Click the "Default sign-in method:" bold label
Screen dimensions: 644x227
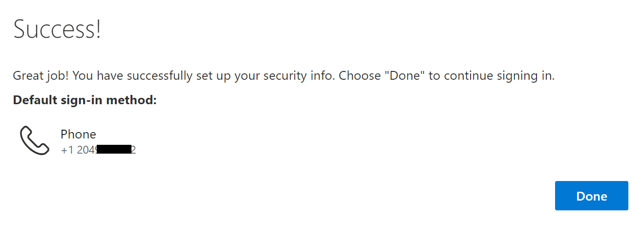[85, 101]
